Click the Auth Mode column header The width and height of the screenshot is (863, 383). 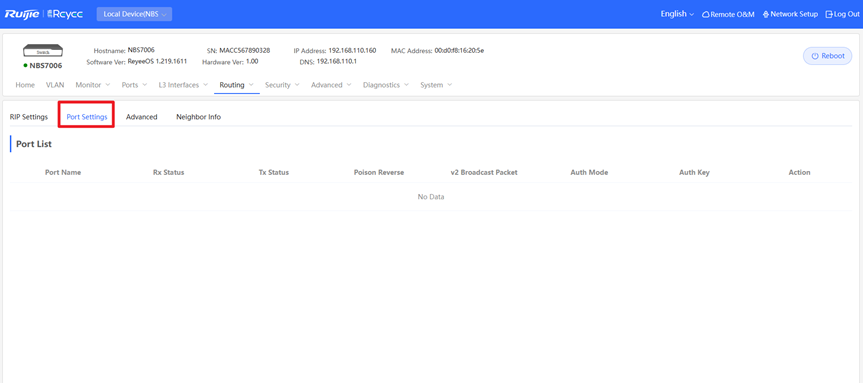[x=589, y=172]
